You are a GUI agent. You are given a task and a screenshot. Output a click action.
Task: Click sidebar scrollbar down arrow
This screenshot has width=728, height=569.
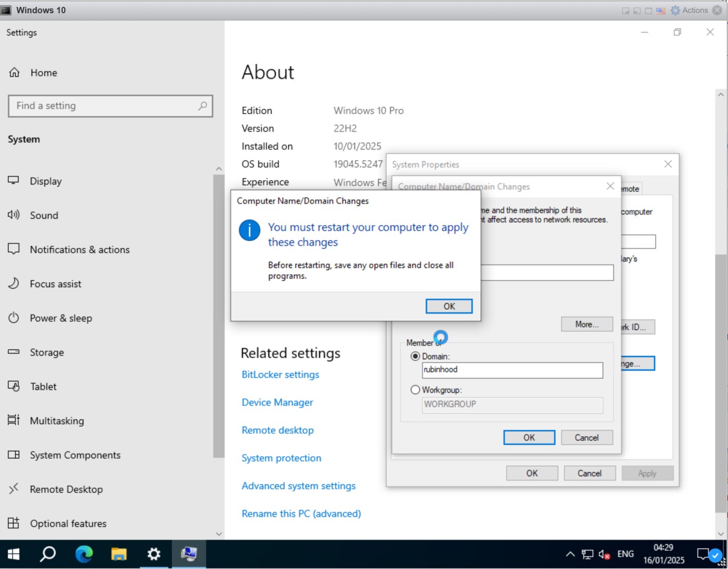[219, 534]
